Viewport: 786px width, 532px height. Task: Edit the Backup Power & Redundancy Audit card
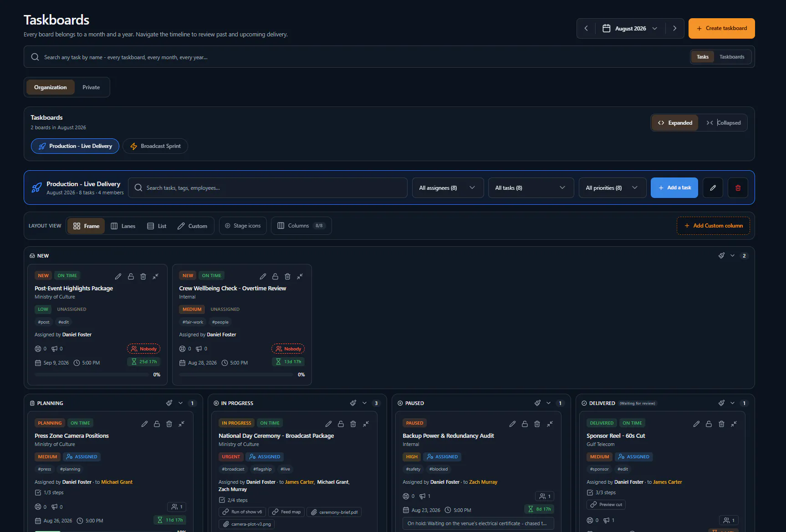pyautogui.click(x=512, y=424)
